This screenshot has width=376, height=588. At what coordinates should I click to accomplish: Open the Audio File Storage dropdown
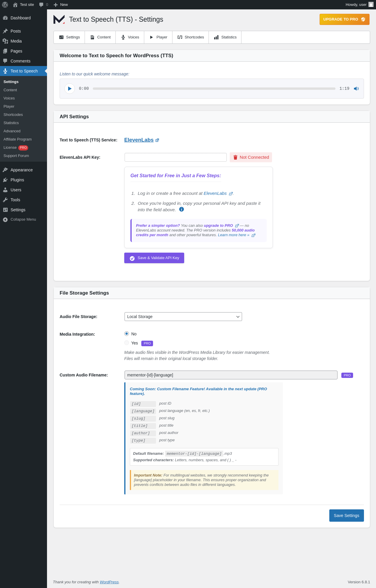[x=183, y=317]
